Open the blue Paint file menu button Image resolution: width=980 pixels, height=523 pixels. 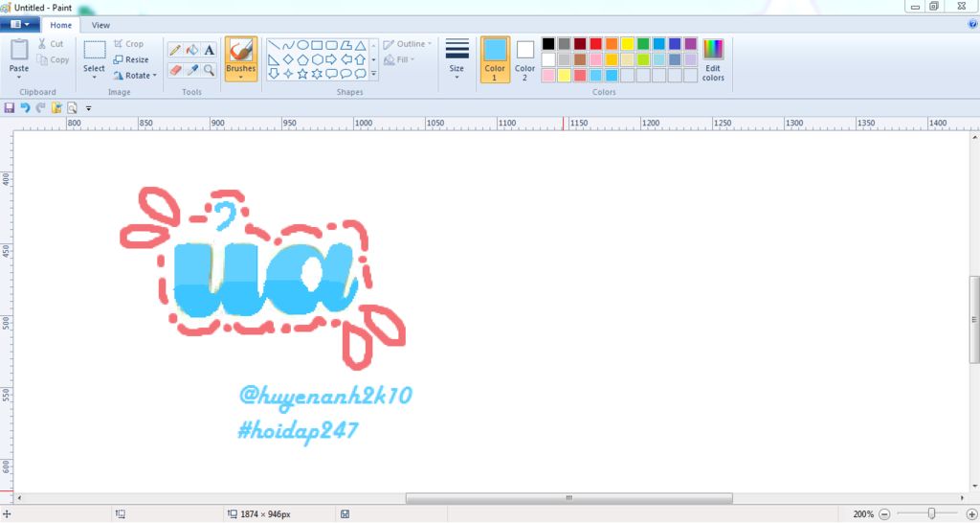20,24
